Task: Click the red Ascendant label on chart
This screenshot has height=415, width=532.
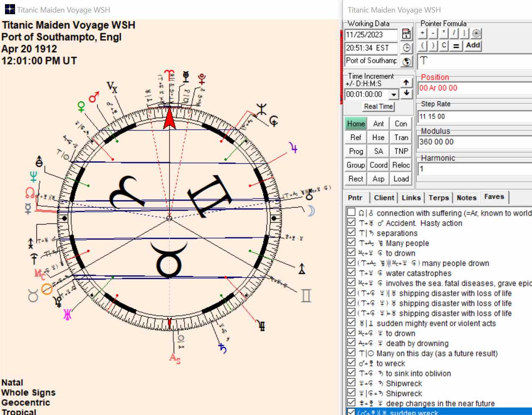Action: pos(175,358)
